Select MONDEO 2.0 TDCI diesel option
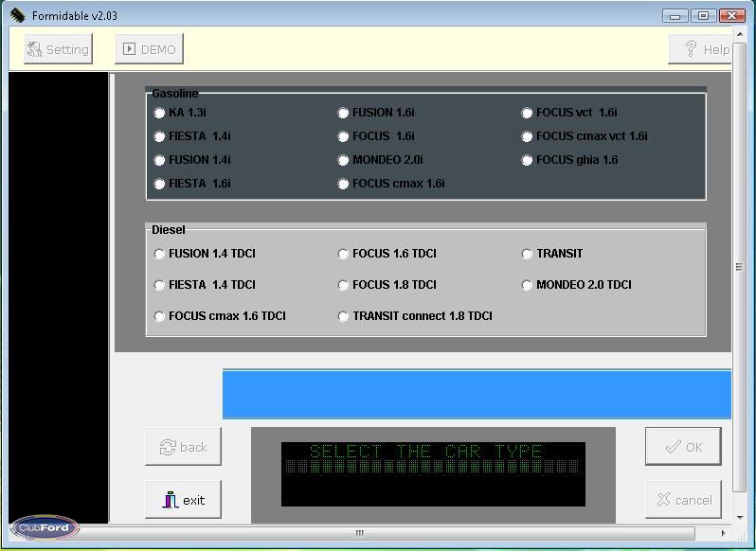756x551 pixels. [527, 285]
